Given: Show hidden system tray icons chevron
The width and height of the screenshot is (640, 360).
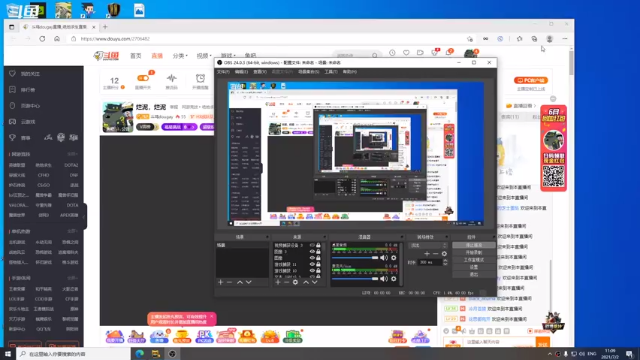Looking at the screenshot, I should [x=549, y=354].
